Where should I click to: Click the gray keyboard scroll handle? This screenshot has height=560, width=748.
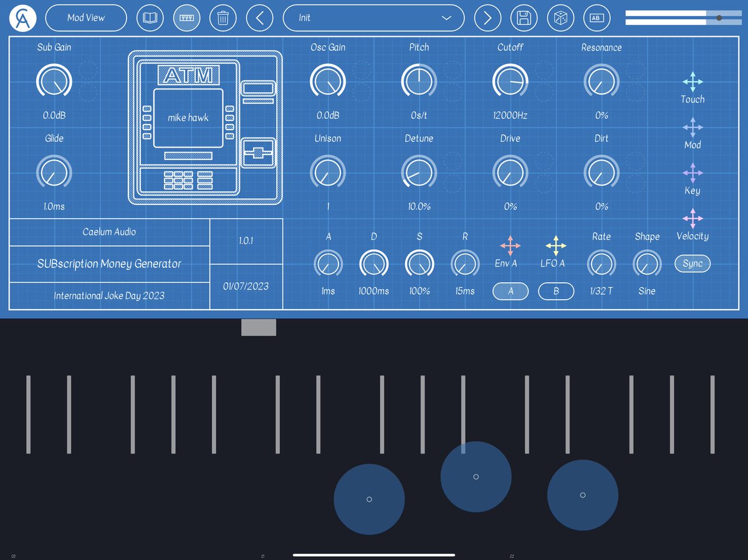click(x=259, y=327)
